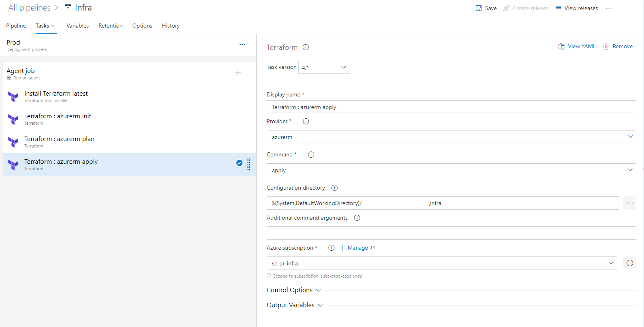This screenshot has width=644, height=327.
Task: Switch to the Variables tab
Action: (77, 26)
